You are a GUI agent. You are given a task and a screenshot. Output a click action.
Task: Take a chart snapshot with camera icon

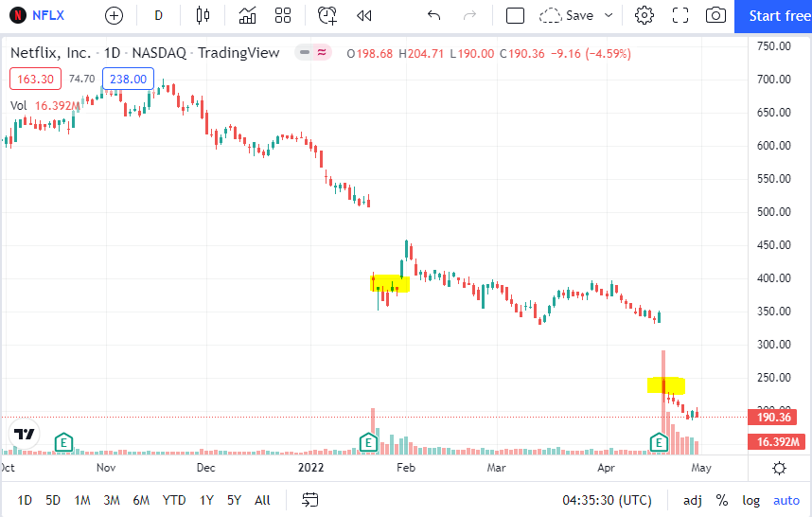coord(715,15)
